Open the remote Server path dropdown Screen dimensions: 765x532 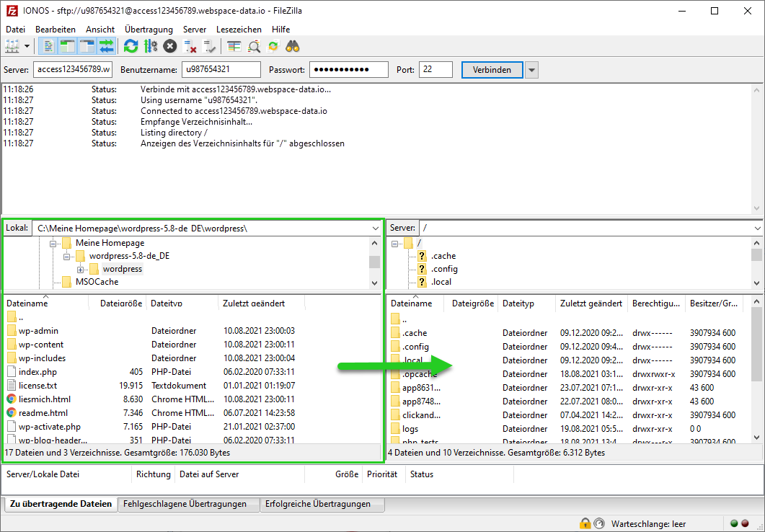coord(757,229)
